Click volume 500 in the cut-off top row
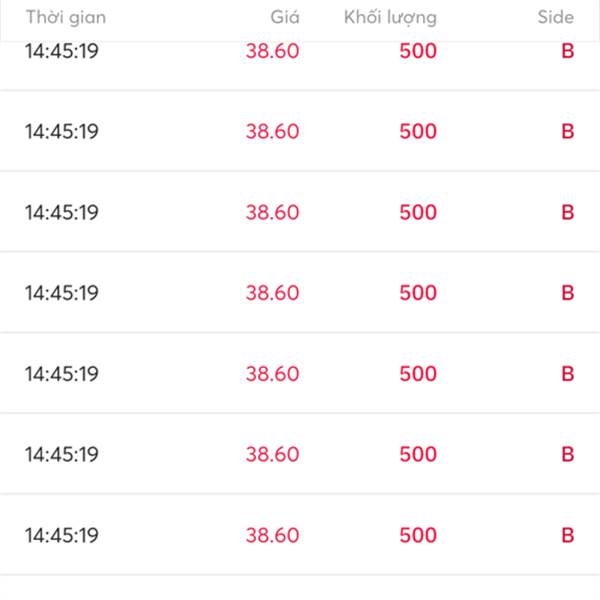 [x=418, y=51]
